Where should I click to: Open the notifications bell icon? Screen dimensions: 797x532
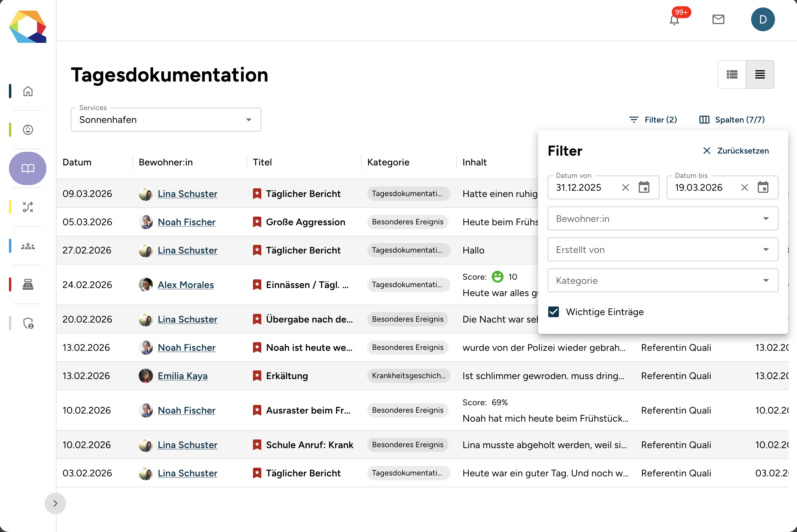tap(674, 20)
